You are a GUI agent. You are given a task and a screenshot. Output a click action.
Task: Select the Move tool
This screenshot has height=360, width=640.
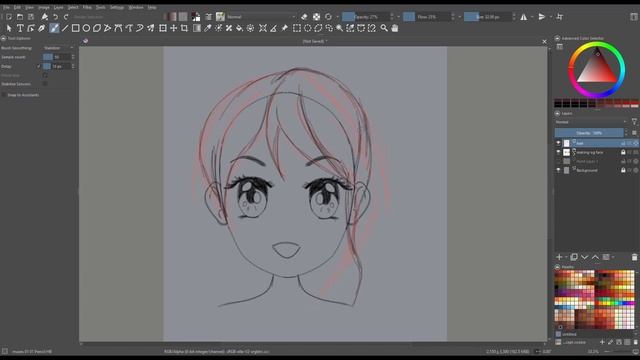[173, 28]
